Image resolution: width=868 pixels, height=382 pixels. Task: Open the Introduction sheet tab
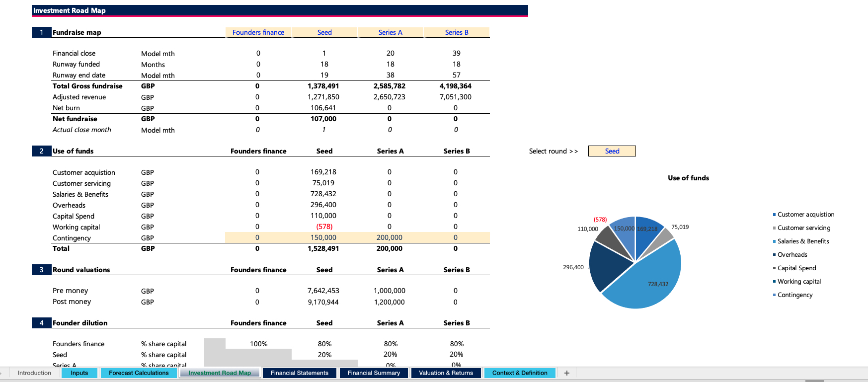point(34,373)
